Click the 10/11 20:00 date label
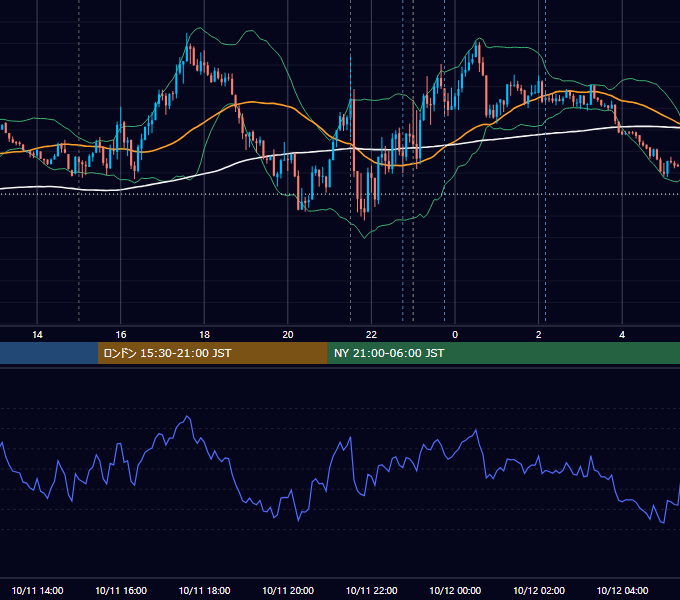The height and width of the screenshot is (600, 680). pyautogui.click(x=288, y=590)
